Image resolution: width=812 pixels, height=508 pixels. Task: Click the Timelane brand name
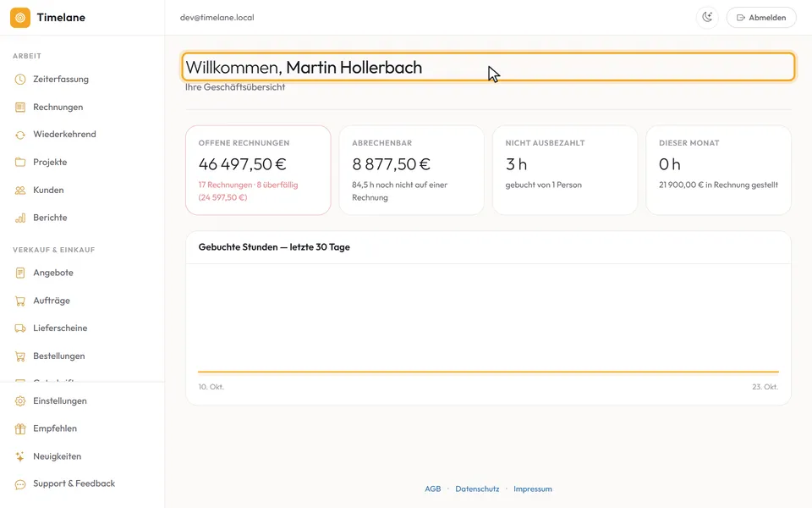point(61,18)
